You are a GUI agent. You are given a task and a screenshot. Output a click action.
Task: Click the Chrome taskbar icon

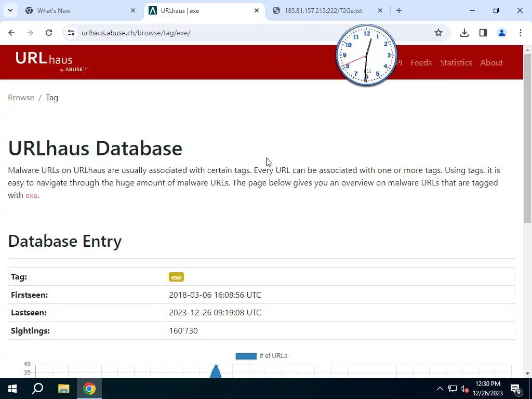tap(89, 389)
